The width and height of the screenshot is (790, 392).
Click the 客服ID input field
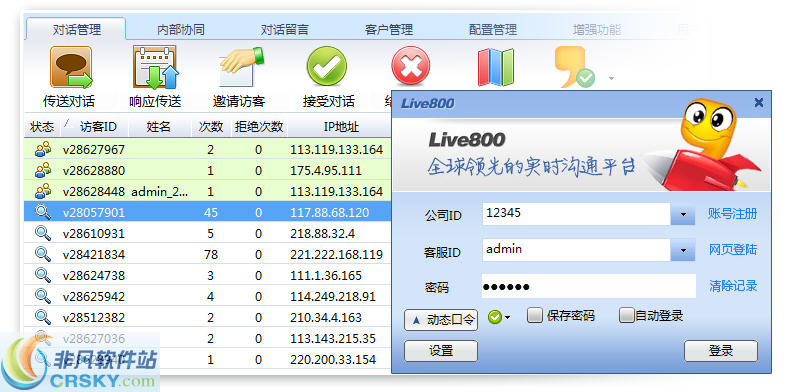point(576,250)
